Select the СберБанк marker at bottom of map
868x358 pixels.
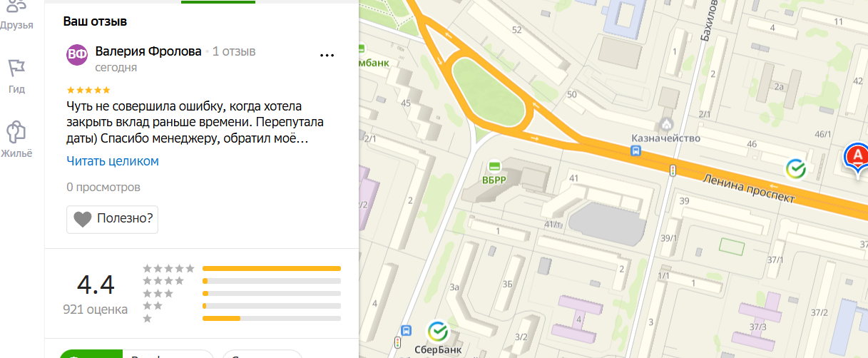pos(437,332)
